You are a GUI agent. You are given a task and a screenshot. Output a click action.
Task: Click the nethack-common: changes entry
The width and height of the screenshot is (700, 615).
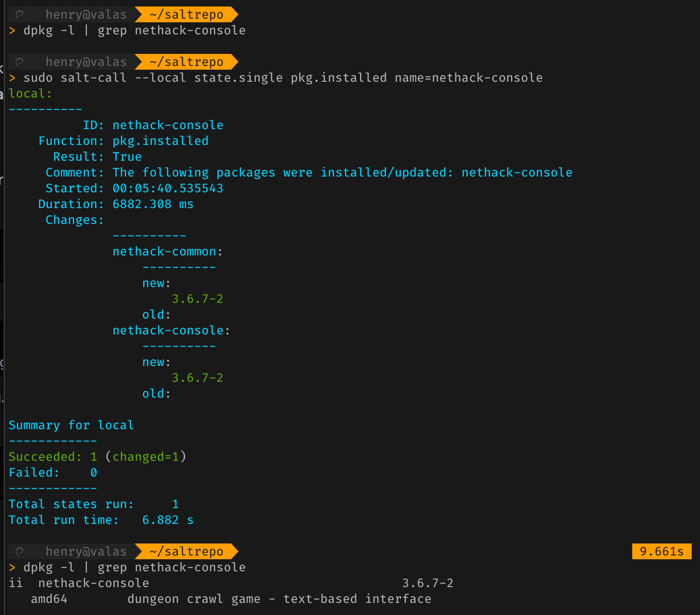pyautogui.click(x=167, y=252)
